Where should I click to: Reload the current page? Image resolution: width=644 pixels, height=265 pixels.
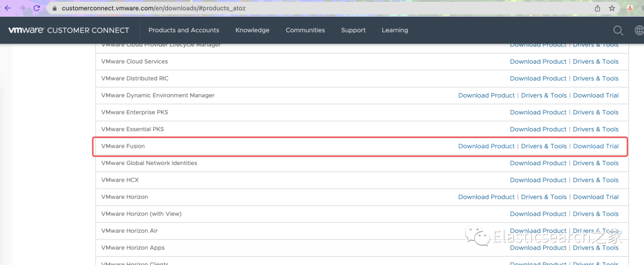(x=36, y=8)
